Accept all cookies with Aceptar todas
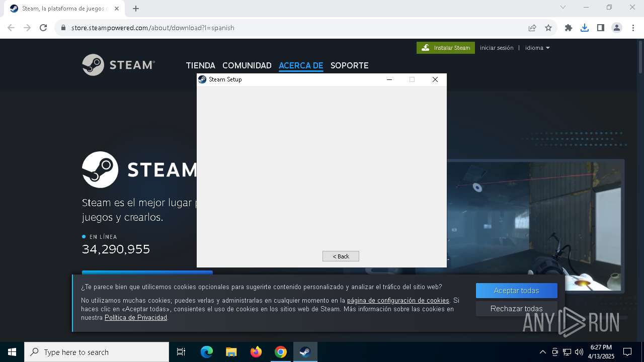 click(x=516, y=291)
